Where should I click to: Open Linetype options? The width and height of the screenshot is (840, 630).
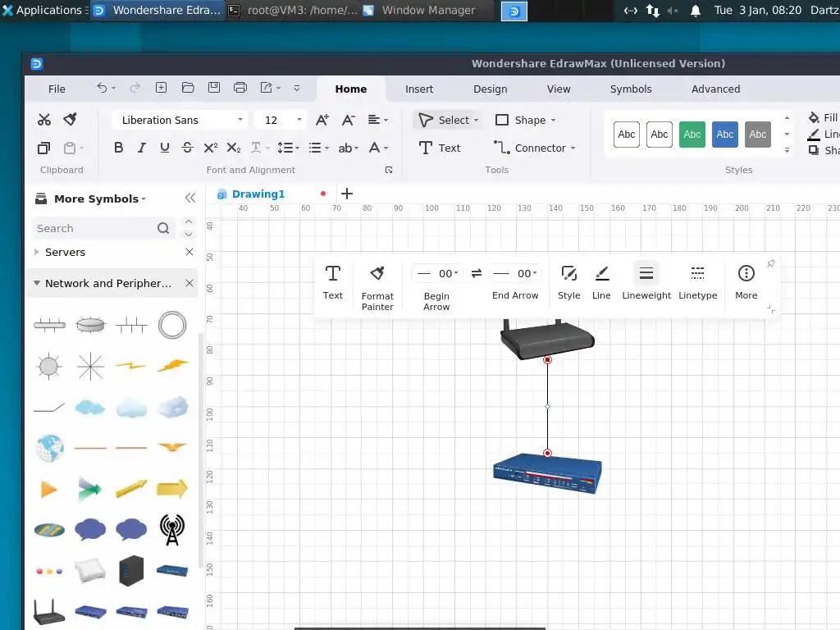tap(697, 283)
